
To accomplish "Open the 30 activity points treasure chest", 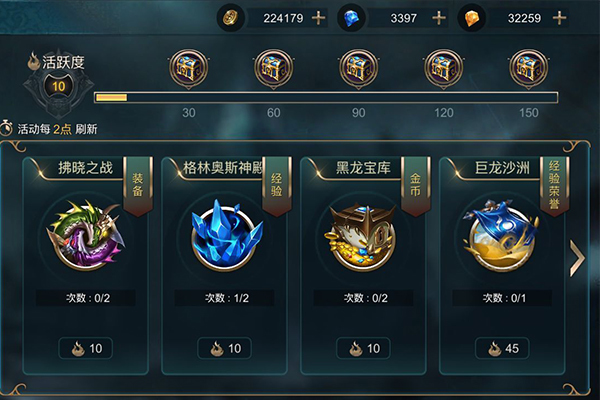I will click(x=189, y=69).
